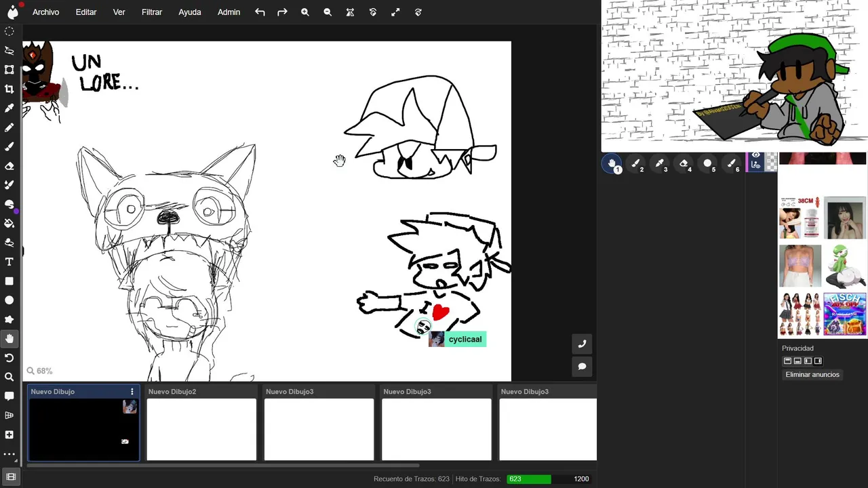
Task: Click the Eliminar anuncios button
Action: tap(812, 375)
